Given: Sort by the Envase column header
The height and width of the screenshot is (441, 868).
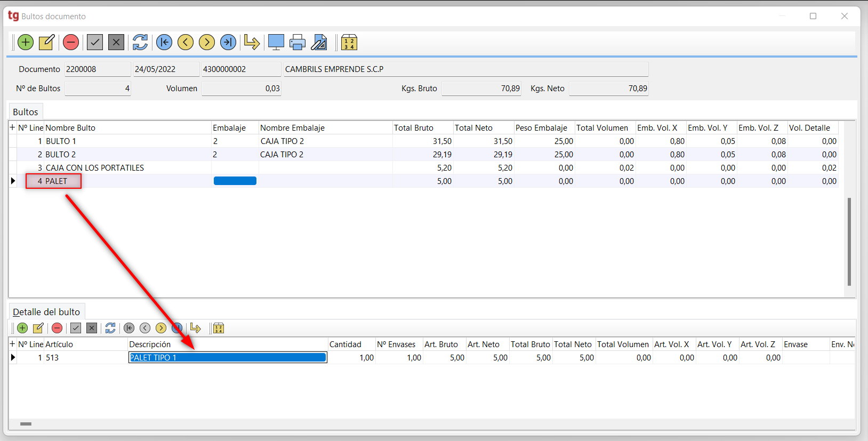Looking at the screenshot, I should [x=806, y=344].
